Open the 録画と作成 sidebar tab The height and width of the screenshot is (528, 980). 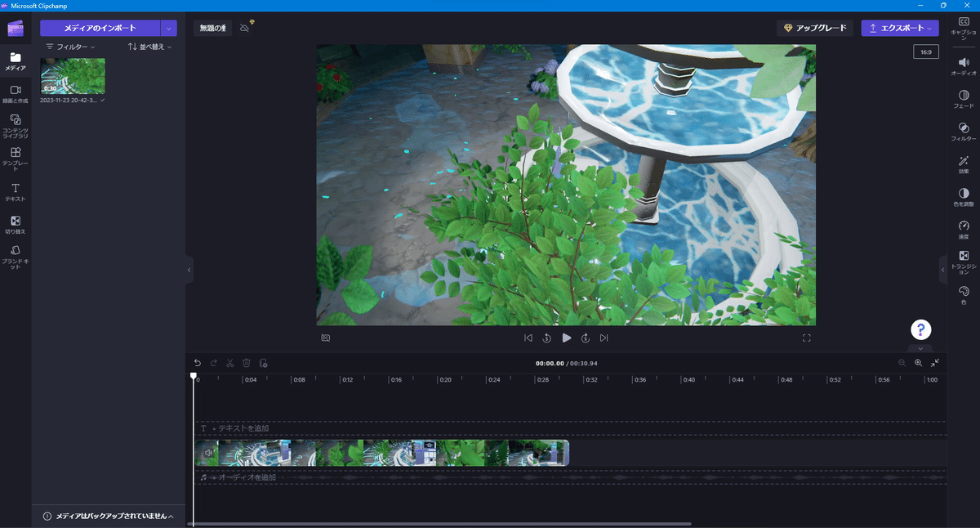click(x=16, y=94)
